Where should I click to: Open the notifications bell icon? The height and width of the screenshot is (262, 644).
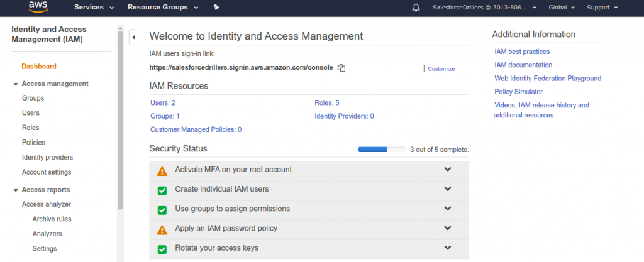coord(416,8)
